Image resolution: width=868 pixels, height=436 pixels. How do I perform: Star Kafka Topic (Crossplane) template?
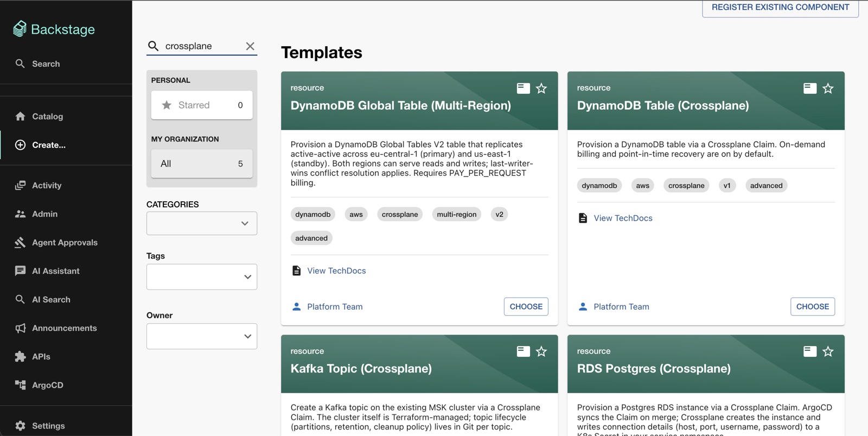(541, 351)
